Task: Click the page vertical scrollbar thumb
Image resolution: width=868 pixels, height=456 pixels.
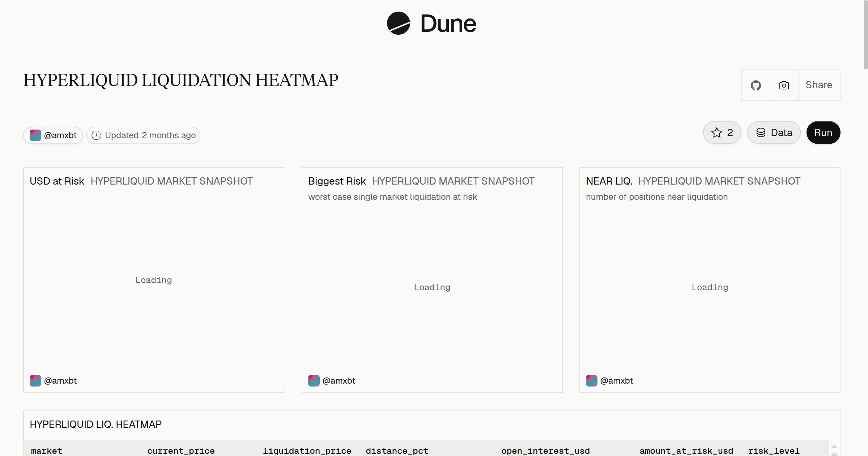Action: point(865,35)
